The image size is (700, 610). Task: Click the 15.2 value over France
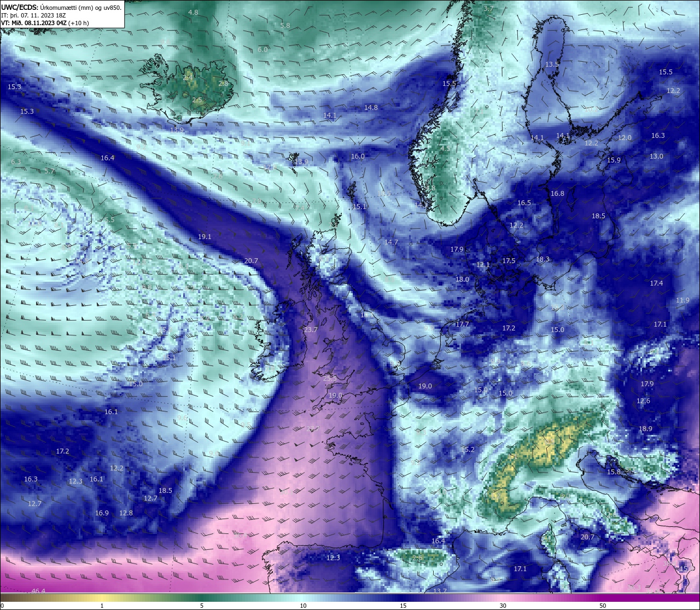tap(468, 449)
